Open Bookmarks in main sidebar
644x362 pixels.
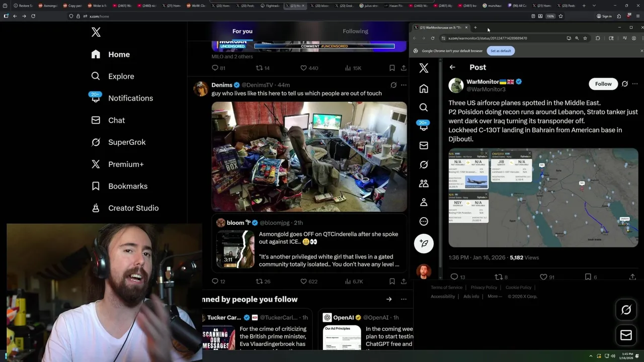[x=119, y=186]
